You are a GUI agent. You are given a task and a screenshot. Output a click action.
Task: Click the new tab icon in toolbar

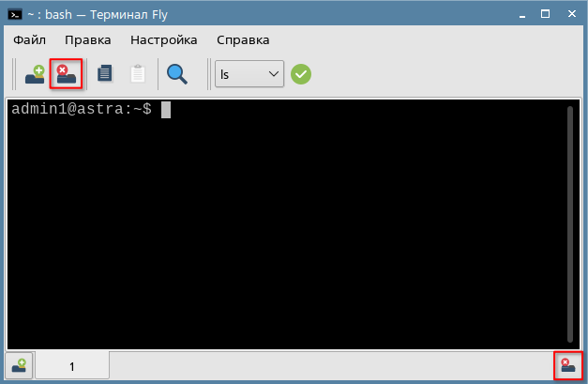(35, 74)
